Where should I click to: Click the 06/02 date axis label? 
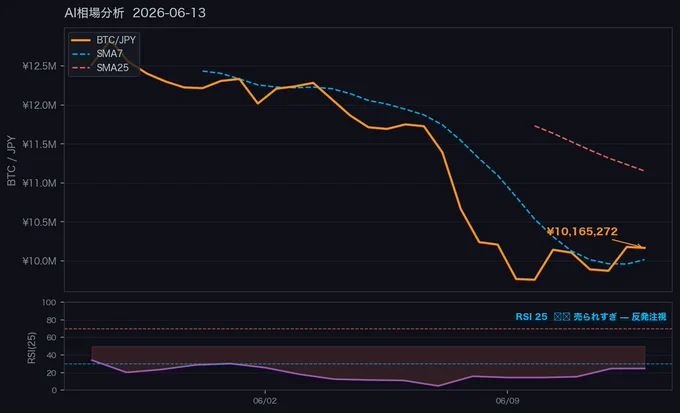(x=265, y=401)
